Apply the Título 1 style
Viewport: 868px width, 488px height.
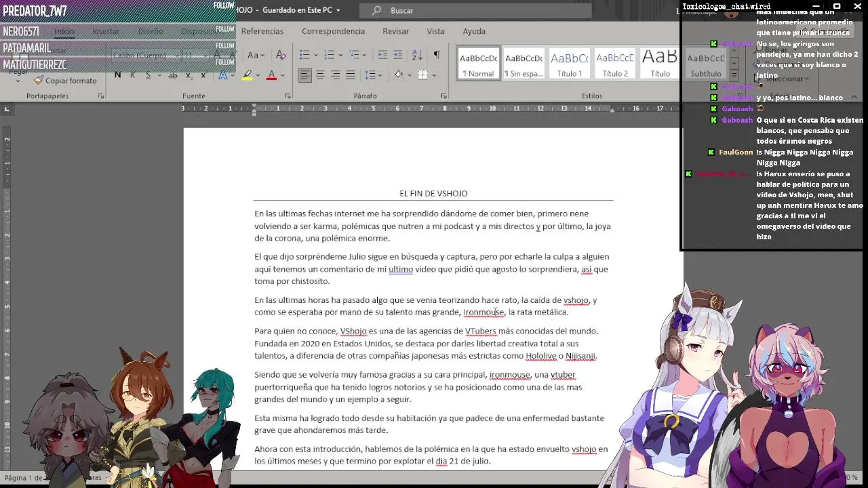570,64
